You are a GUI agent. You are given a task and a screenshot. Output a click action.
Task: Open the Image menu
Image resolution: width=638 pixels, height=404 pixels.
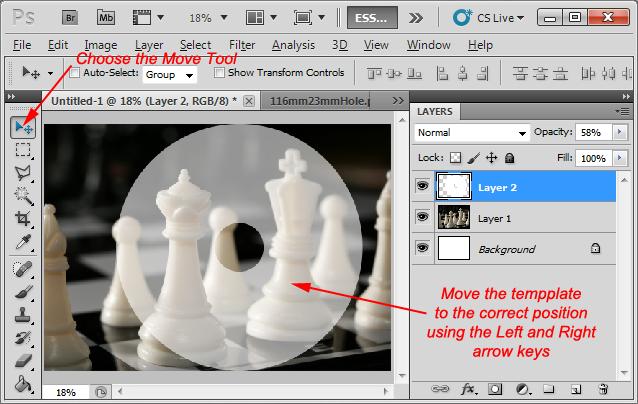(101, 45)
